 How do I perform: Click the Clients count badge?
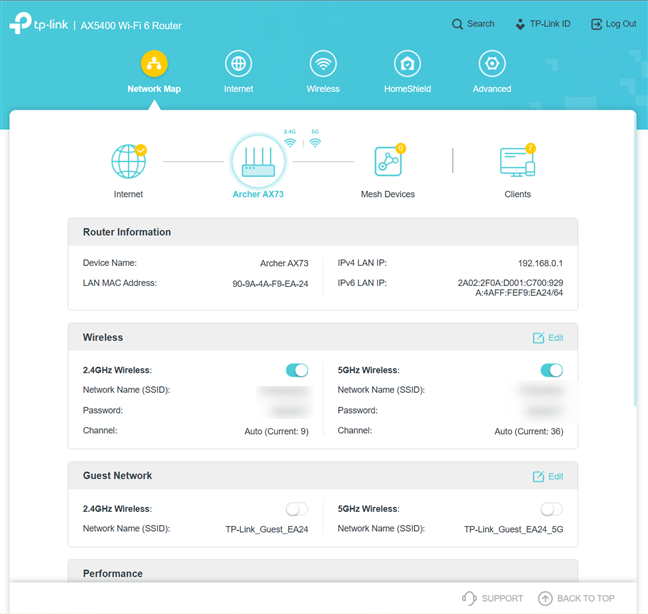(530, 148)
